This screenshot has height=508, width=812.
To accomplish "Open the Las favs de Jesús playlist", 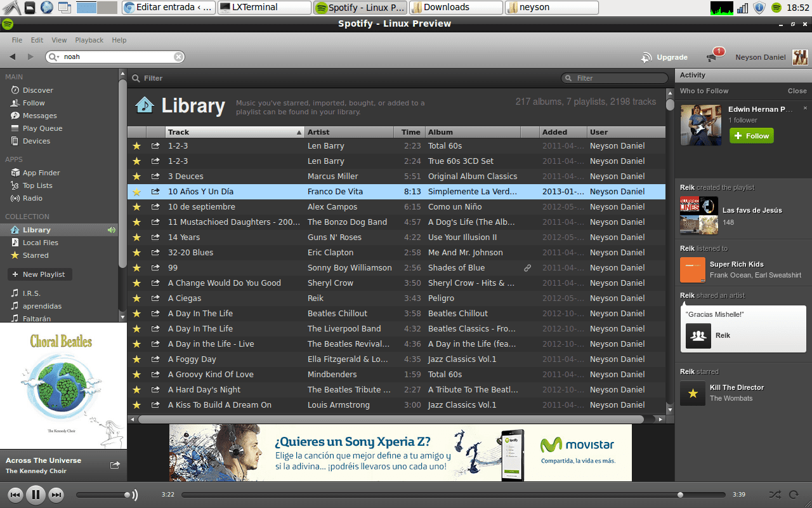I will [x=752, y=210].
